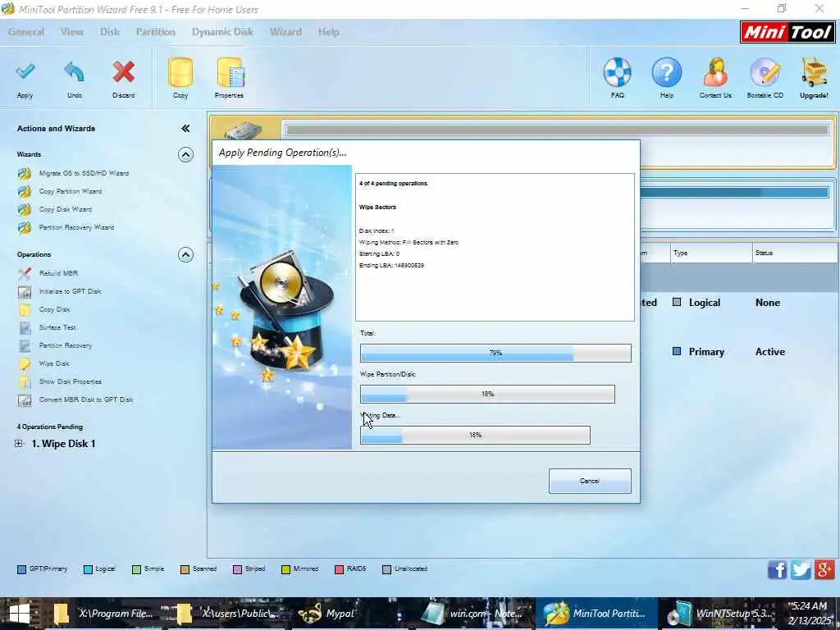Expand the pending Wipe Disk 1 item
Screen dimensions: 840x630
[x=19, y=444]
